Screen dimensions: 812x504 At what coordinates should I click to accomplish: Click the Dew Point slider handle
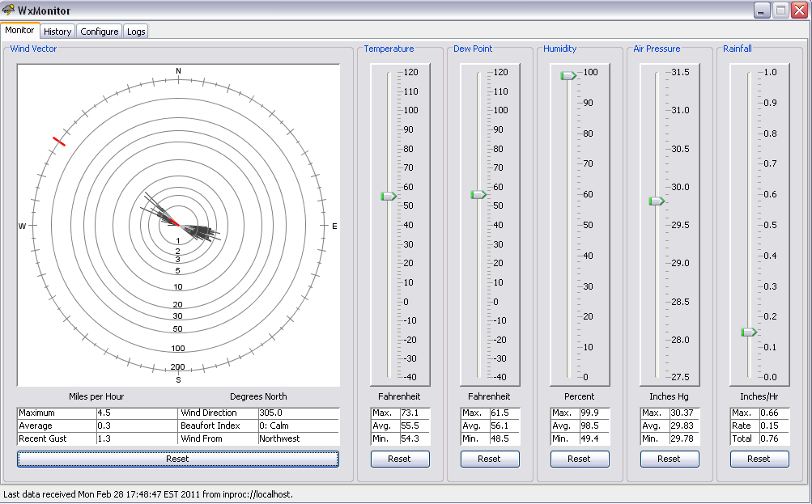point(478,194)
